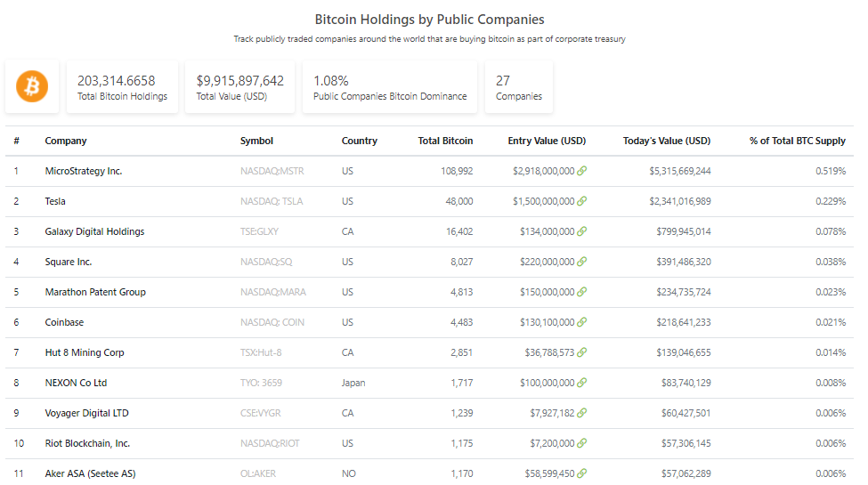Click the $130,100,000 entry value cell
Screen dimensions: 868x485
click(547, 322)
